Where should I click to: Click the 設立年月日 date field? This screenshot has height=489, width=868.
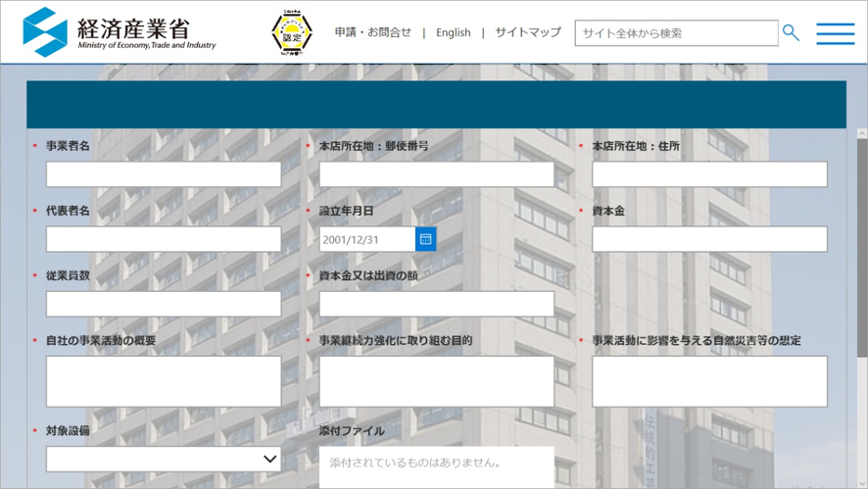(367, 239)
